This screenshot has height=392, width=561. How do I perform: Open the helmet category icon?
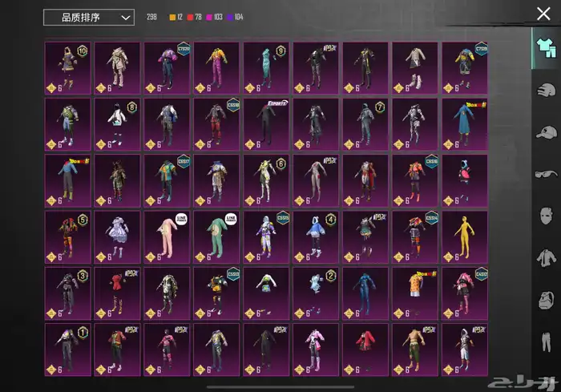pyautogui.click(x=545, y=90)
